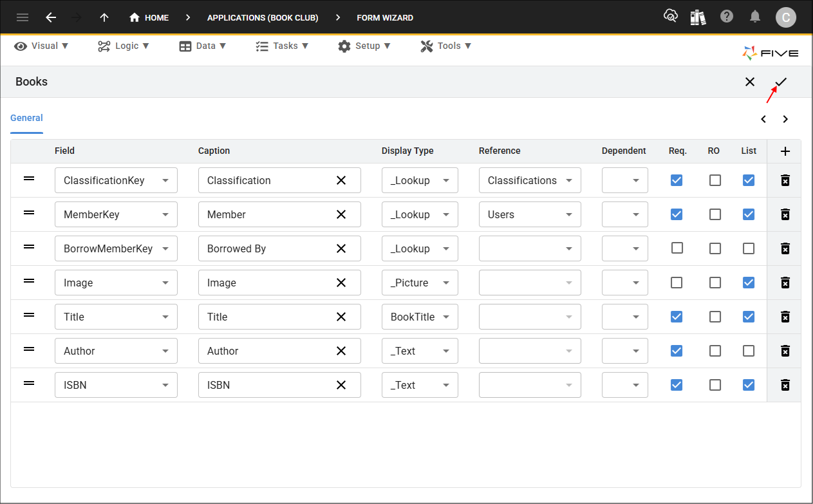813x504 pixels.
Task: Cancel the Books form with X icon
Action: click(x=750, y=82)
